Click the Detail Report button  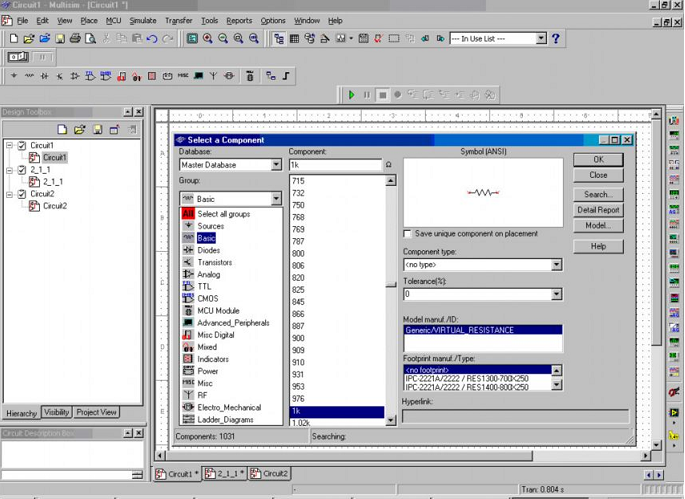point(598,210)
